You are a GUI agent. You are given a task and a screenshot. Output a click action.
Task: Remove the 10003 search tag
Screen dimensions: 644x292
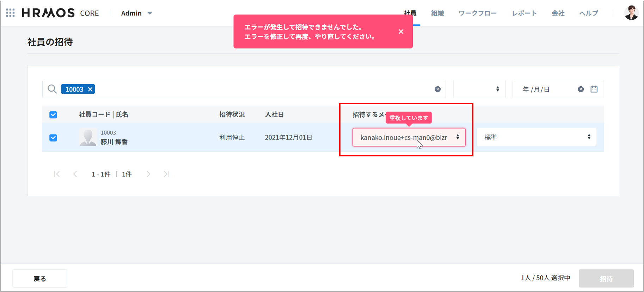(90, 89)
